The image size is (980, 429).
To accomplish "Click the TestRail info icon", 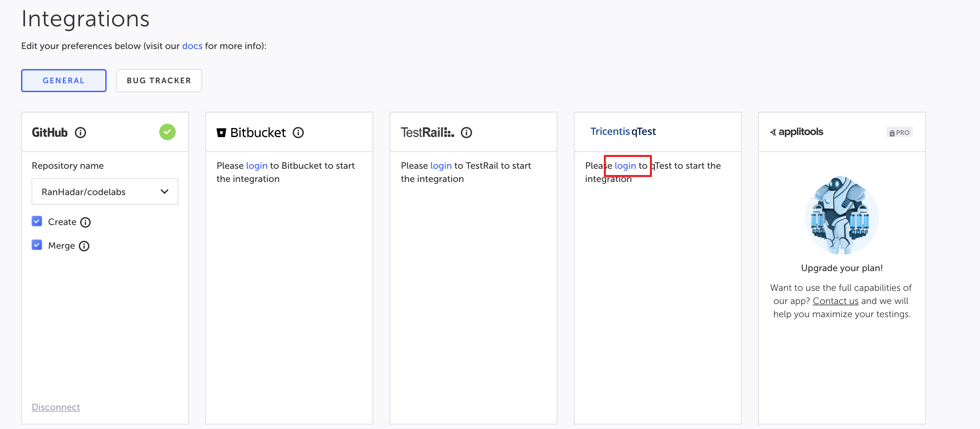I will point(466,133).
